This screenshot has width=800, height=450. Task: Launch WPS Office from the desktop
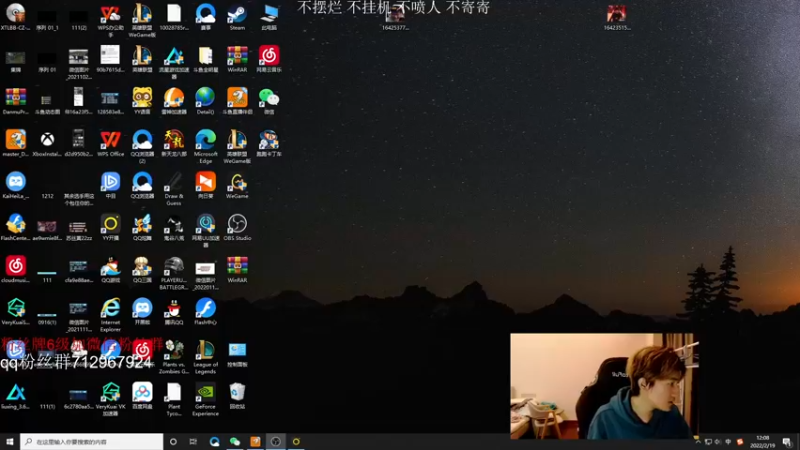(x=110, y=143)
